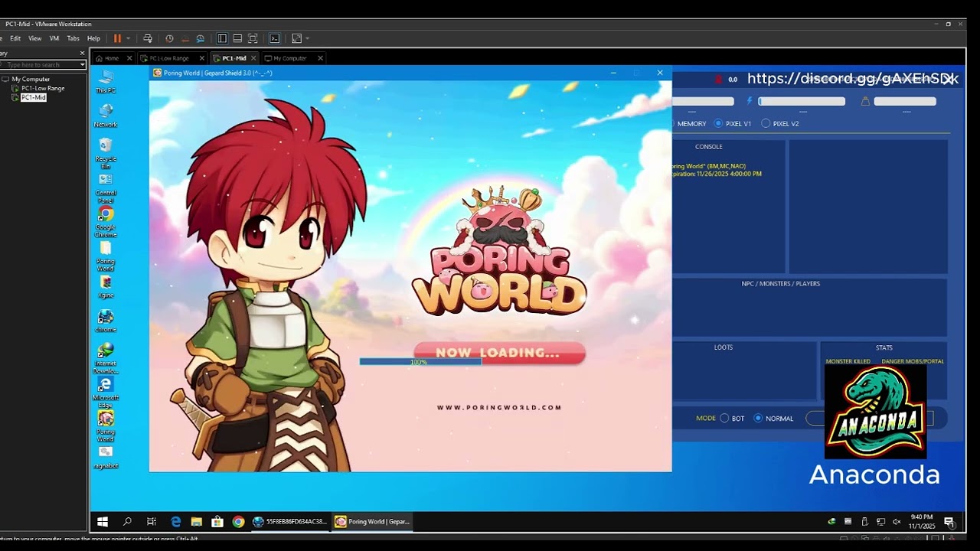Open the Edit menu in VMware
980x551 pixels.
(x=15, y=38)
